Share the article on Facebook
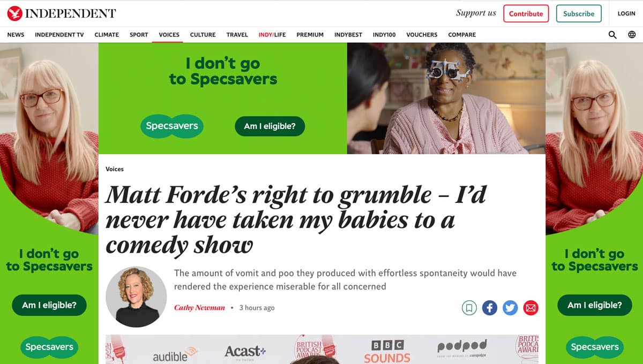This screenshot has height=364, width=643. pos(489,308)
